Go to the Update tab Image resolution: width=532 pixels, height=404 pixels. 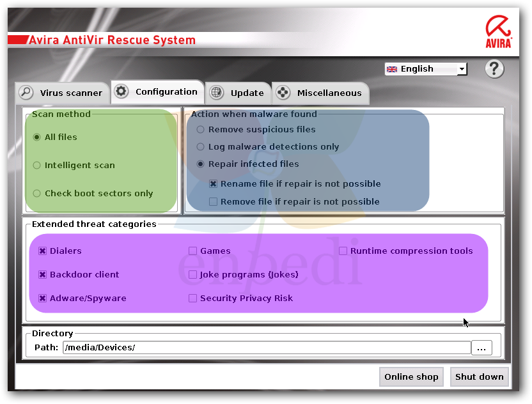click(237, 93)
